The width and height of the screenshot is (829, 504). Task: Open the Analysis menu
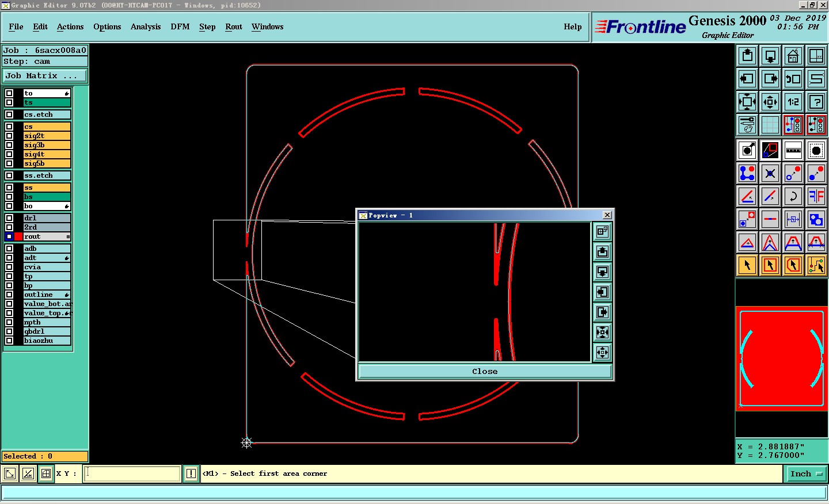pyautogui.click(x=146, y=27)
